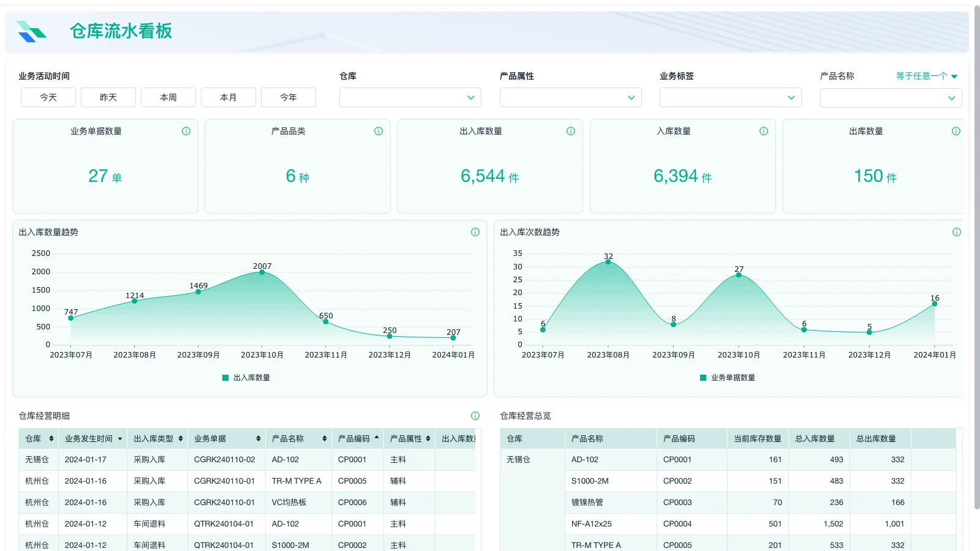
Task: Filter by 本月
Action: (228, 97)
